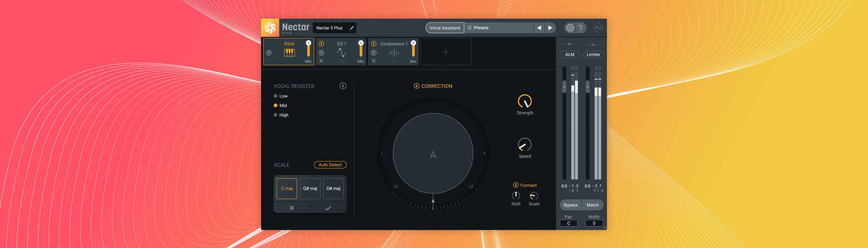The image size is (868, 248).
Task: Confirm scale selection with checkmark
Action: pyautogui.click(x=328, y=208)
